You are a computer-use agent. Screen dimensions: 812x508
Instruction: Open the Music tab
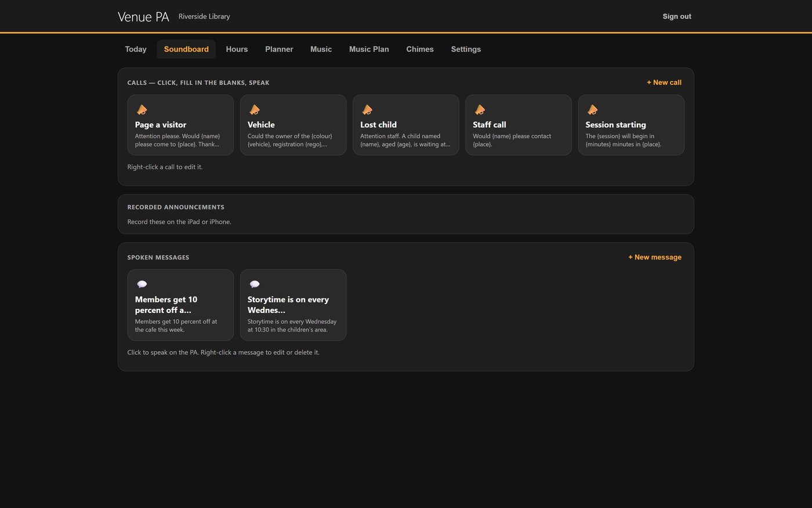pos(321,49)
